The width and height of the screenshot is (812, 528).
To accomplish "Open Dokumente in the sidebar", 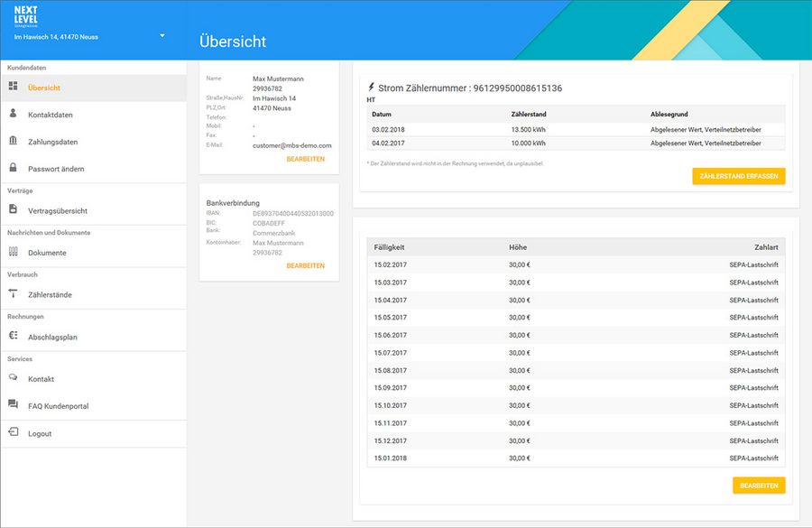I will [x=93, y=253].
